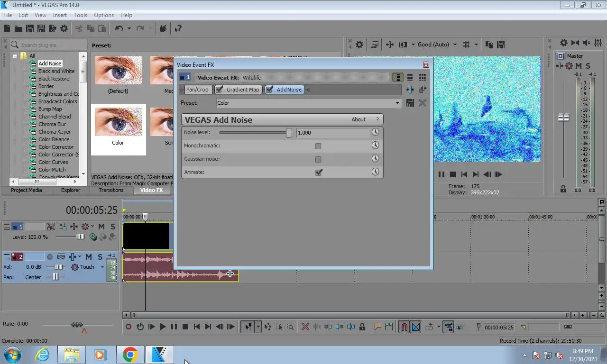Open Video Preview properties gear icon
The width and height of the screenshot is (607, 364).
(x=359, y=45)
